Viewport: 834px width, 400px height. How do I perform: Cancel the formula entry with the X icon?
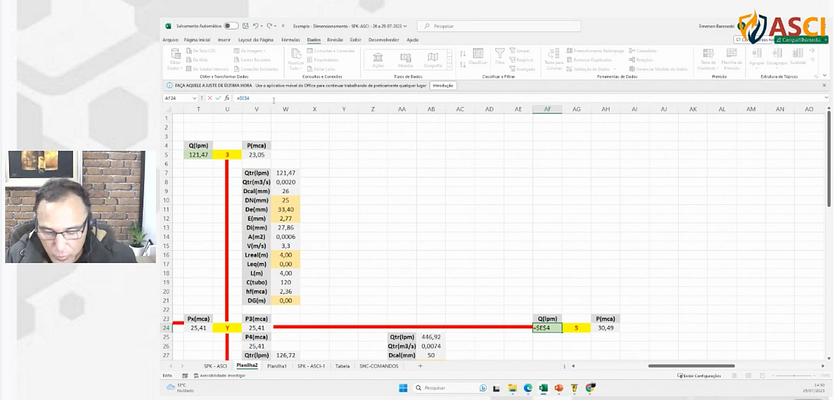click(x=210, y=98)
